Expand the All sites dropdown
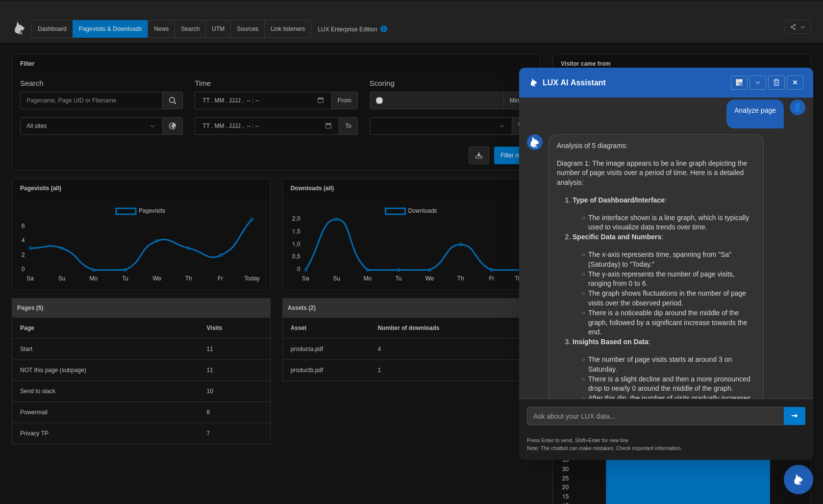 pos(91,126)
